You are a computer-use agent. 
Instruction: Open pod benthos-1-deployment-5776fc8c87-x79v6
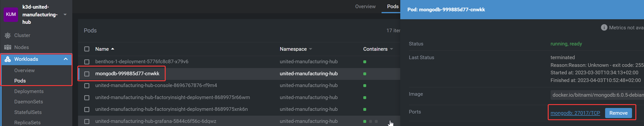142,62
